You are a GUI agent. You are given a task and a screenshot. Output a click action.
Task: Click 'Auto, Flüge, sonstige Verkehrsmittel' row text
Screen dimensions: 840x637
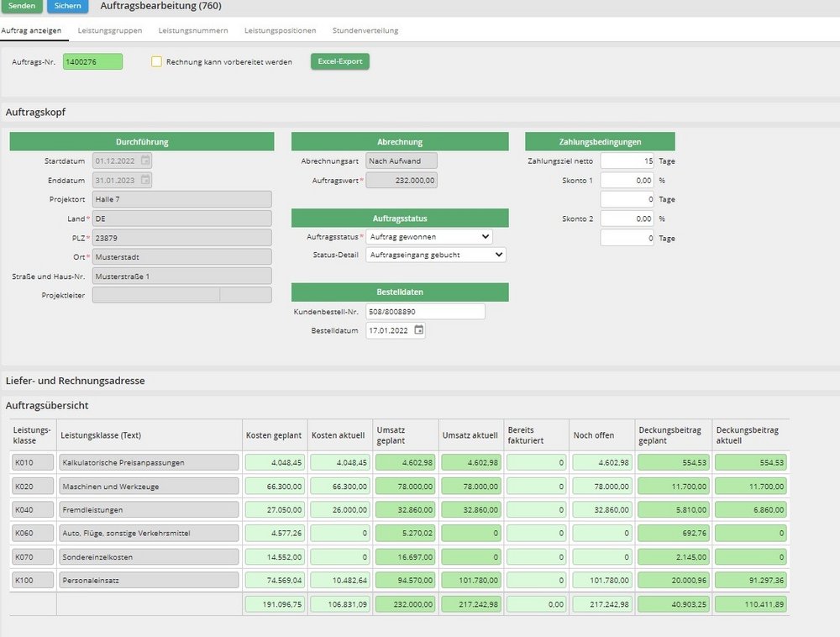pos(127,533)
